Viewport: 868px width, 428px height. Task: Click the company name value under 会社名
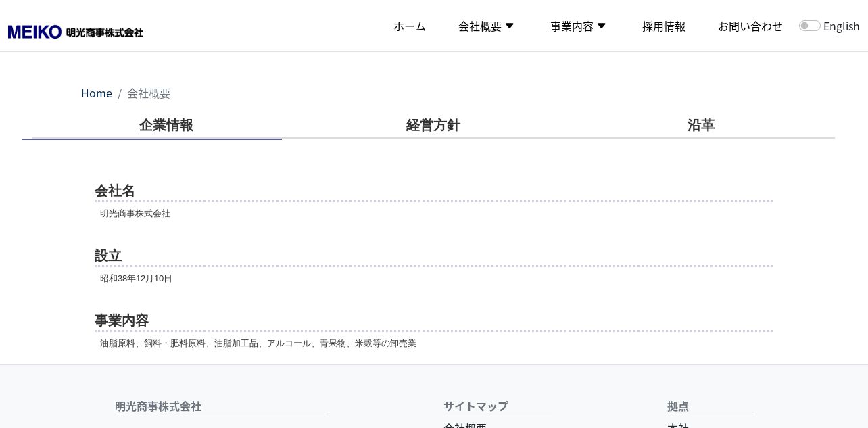click(135, 214)
